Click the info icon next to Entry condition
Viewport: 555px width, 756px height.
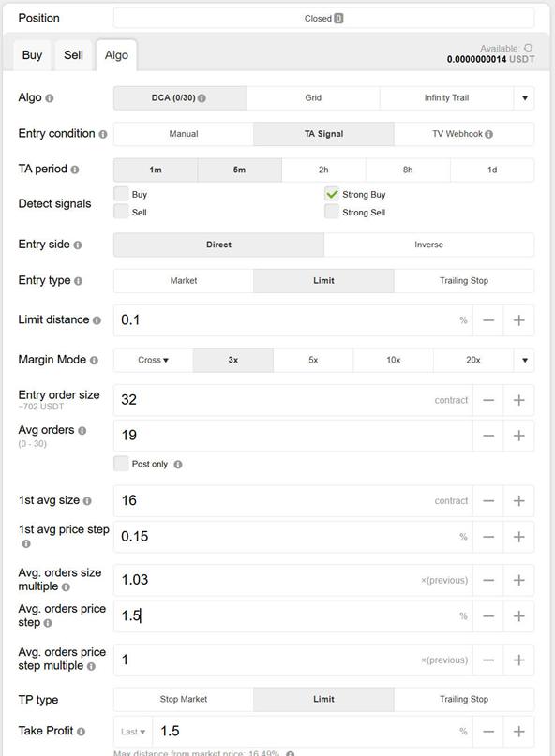pyautogui.click(x=103, y=134)
